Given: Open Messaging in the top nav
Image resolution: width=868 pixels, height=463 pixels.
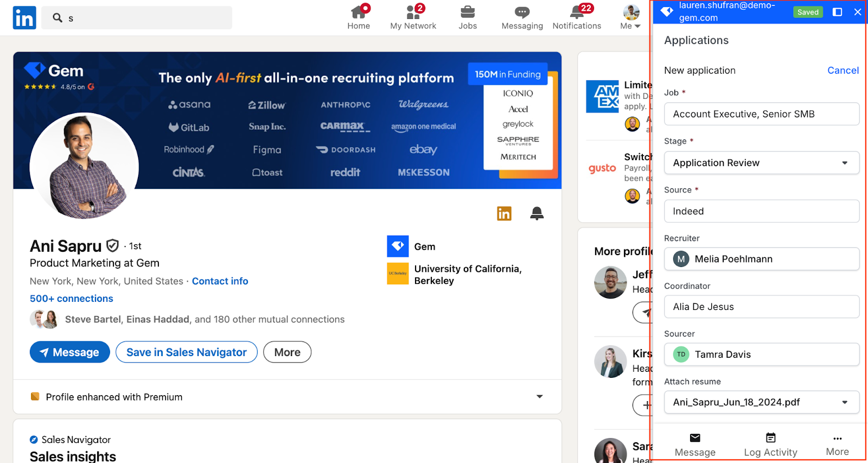Looking at the screenshot, I should (522, 17).
